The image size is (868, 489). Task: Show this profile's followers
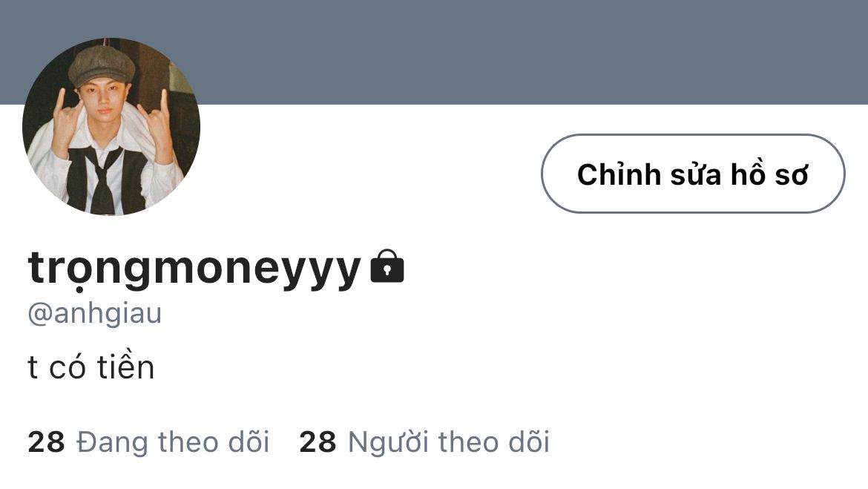(424, 442)
